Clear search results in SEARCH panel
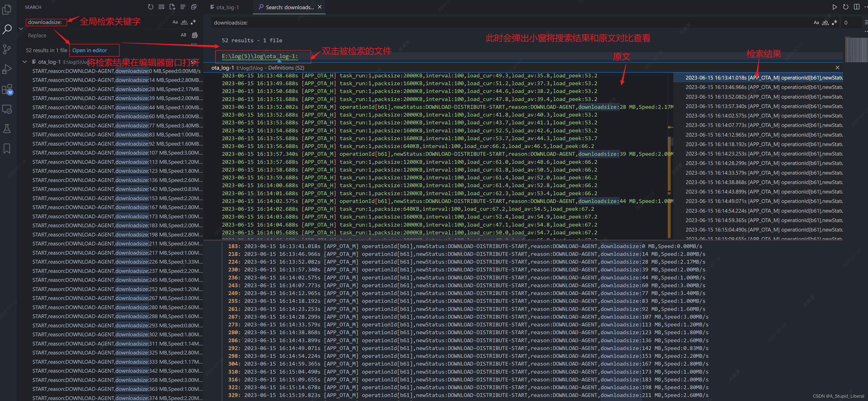Viewport: 868px width, 401px height. (x=161, y=7)
